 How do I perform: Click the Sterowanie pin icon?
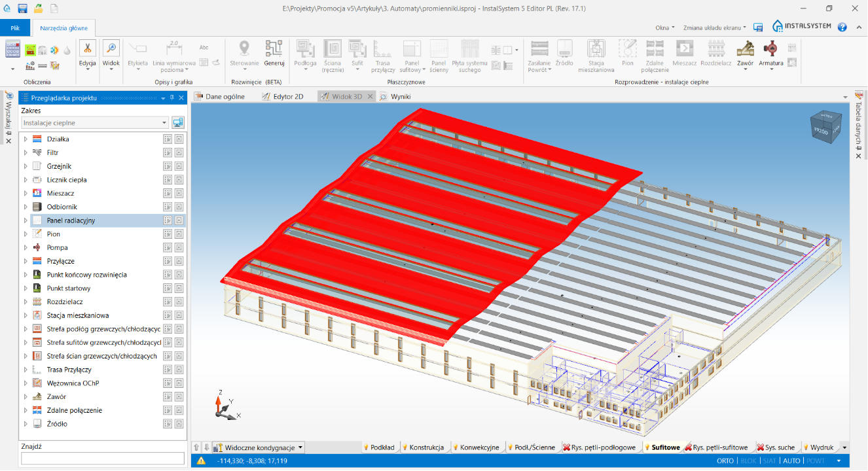244,48
